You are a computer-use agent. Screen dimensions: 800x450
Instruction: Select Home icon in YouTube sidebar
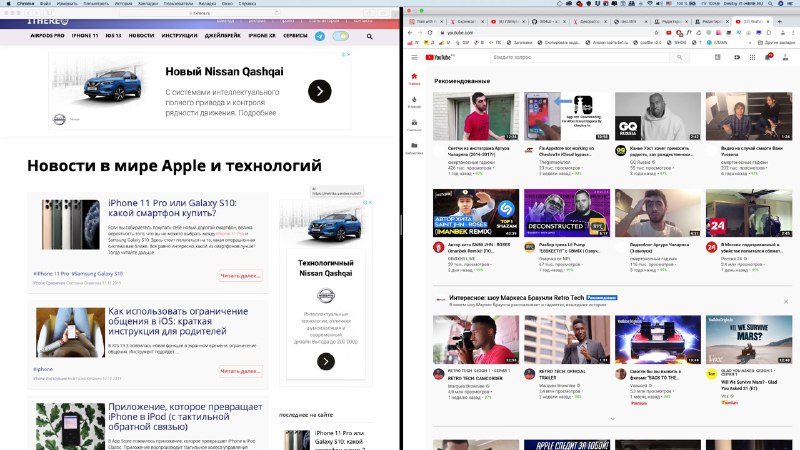[414, 79]
